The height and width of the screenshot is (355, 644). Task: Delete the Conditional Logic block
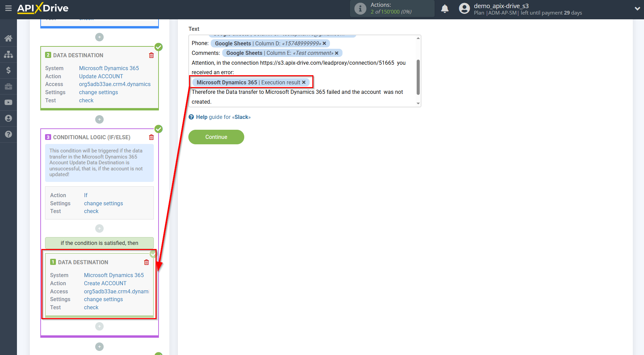pos(151,137)
